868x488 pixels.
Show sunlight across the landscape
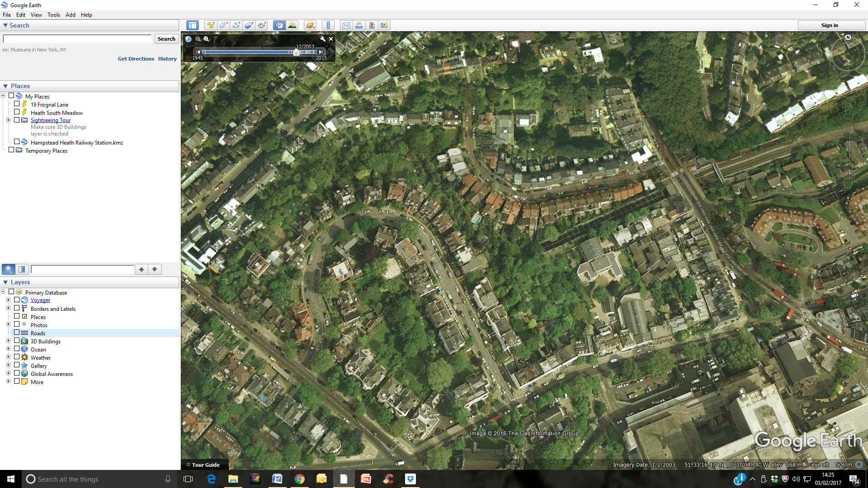point(292,25)
